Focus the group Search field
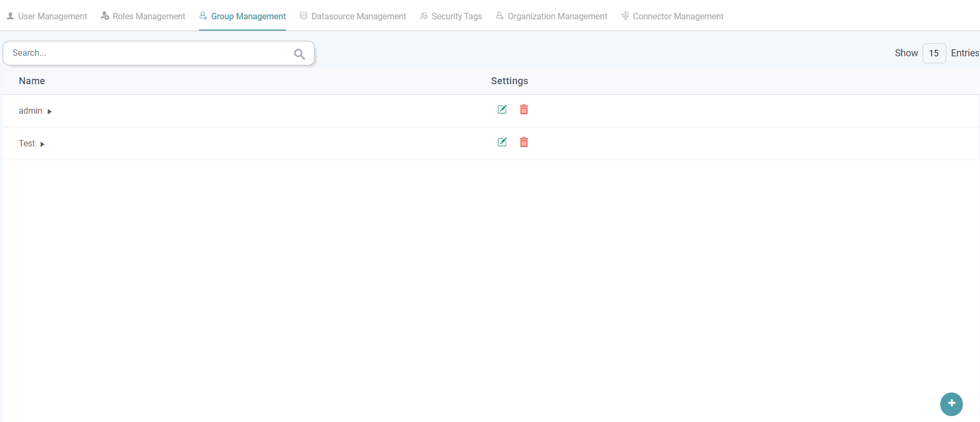Viewport: 980px width, 422px height. point(150,53)
